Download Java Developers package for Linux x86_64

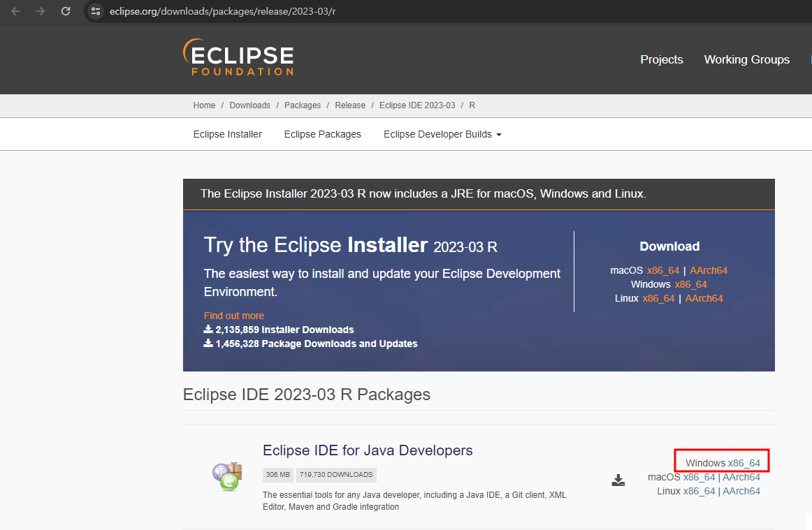(x=699, y=491)
